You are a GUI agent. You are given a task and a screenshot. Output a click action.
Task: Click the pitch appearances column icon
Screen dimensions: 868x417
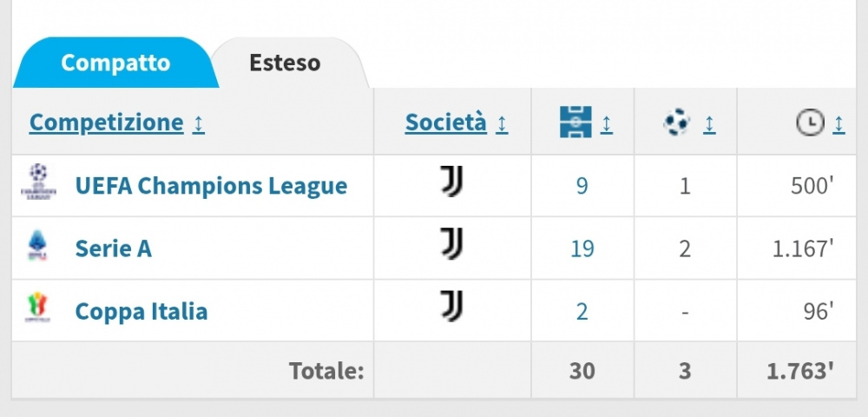576,122
